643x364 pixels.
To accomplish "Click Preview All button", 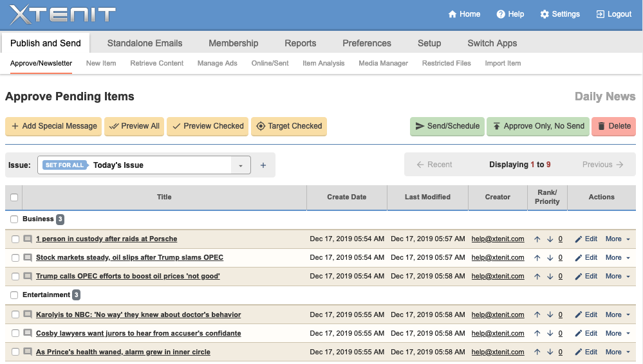I will [x=134, y=126].
